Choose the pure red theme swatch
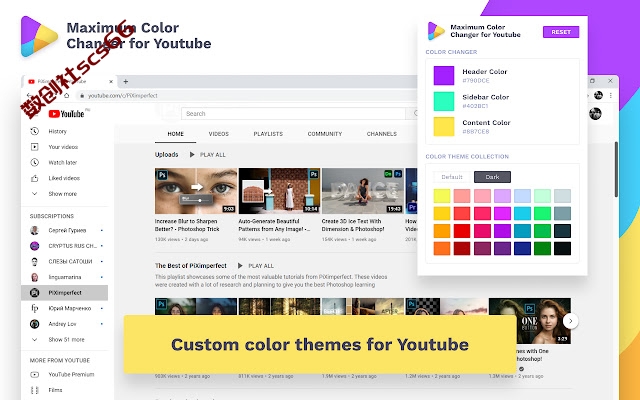640x400 pixels. pyautogui.click(x=462, y=231)
